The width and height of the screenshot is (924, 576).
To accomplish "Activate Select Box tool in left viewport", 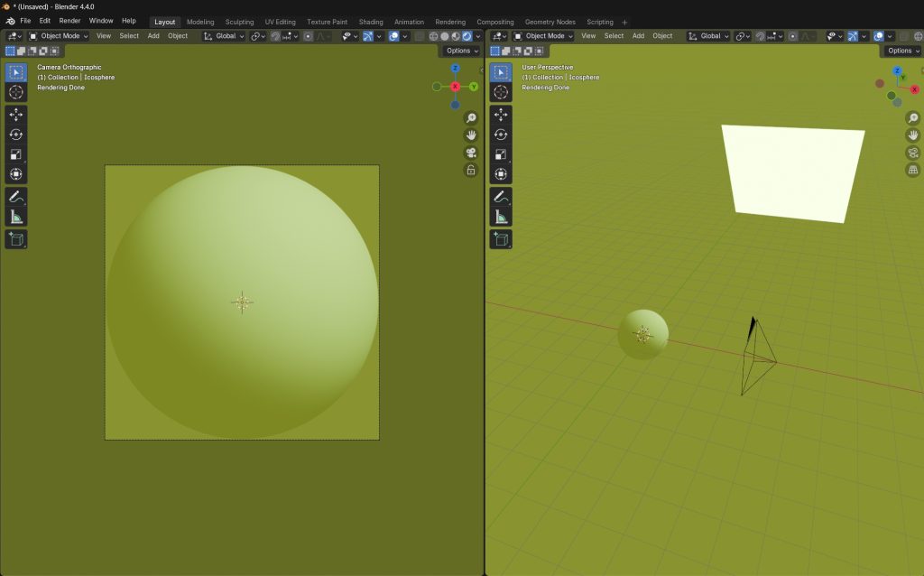I will [x=16, y=72].
